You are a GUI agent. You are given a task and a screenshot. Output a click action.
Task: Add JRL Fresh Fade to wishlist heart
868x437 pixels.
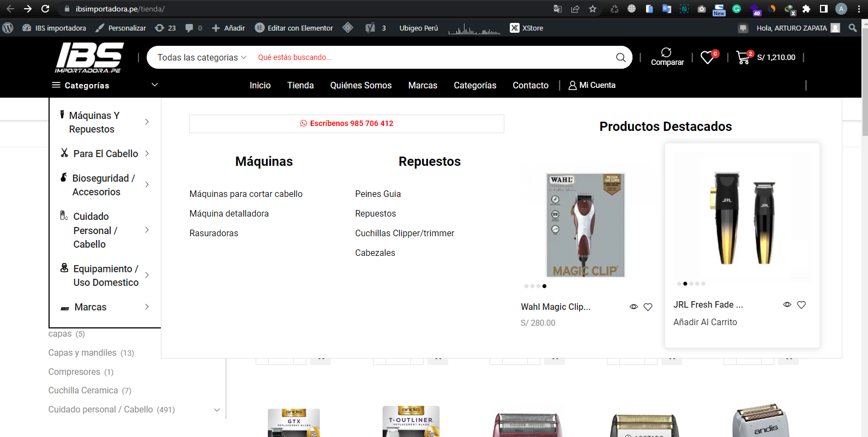click(801, 305)
